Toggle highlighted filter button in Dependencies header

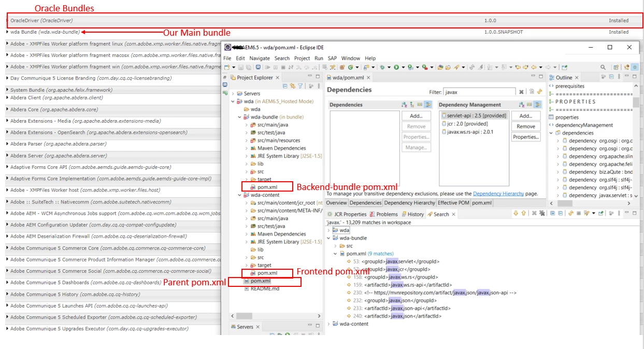tap(428, 105)
